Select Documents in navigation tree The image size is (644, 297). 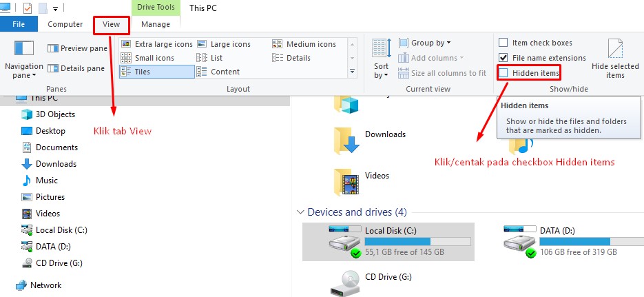point(50,147)
